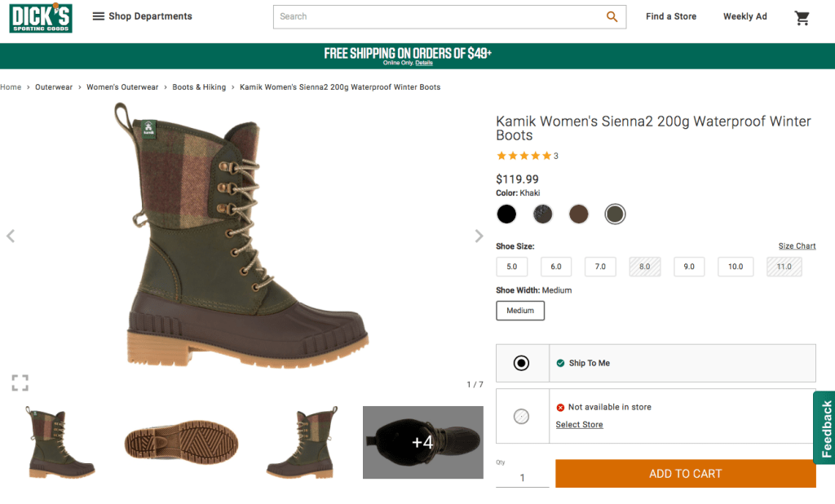Choose shoe size 7.0
This screenshot has width=835, height=504.
click(600, 267)
